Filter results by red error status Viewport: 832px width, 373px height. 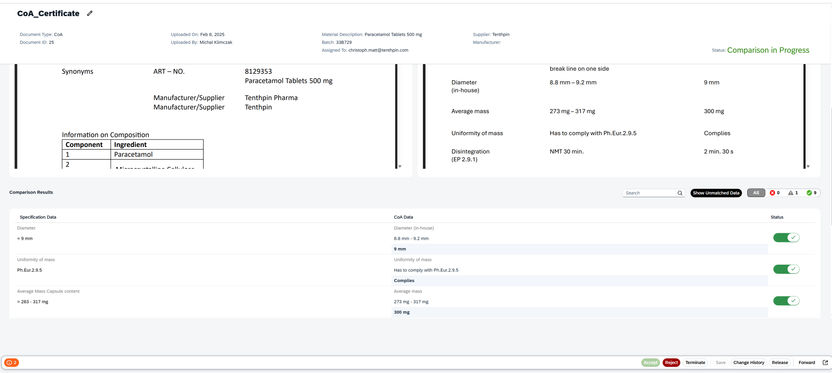click(x=775, y=193)
